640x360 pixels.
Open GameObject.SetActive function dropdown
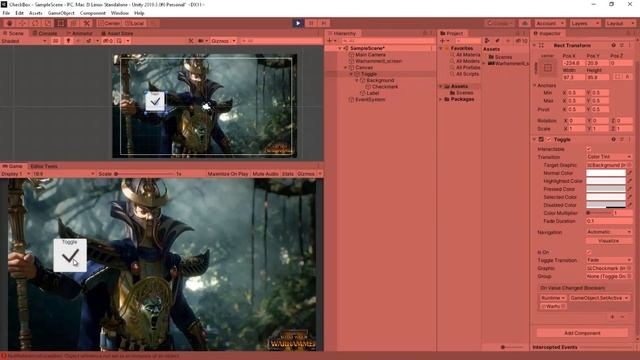click(599, 298)
